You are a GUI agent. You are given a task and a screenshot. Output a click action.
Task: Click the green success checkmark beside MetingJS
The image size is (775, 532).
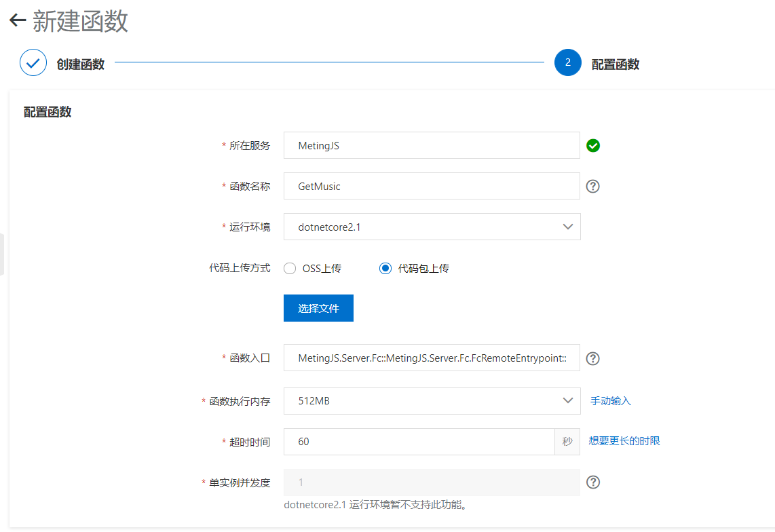click(x=593, y=145)
